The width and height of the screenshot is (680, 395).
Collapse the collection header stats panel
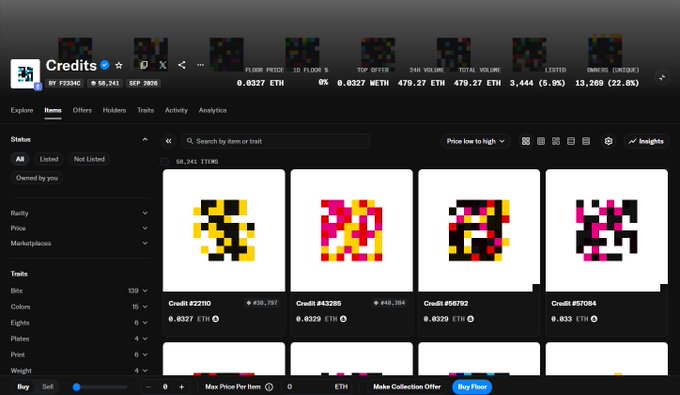pos(662,78)
